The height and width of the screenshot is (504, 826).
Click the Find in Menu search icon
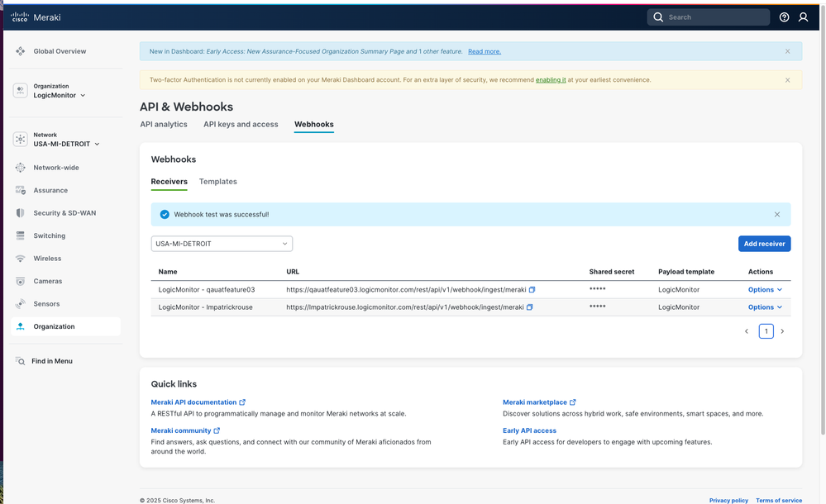coord(20,361)
